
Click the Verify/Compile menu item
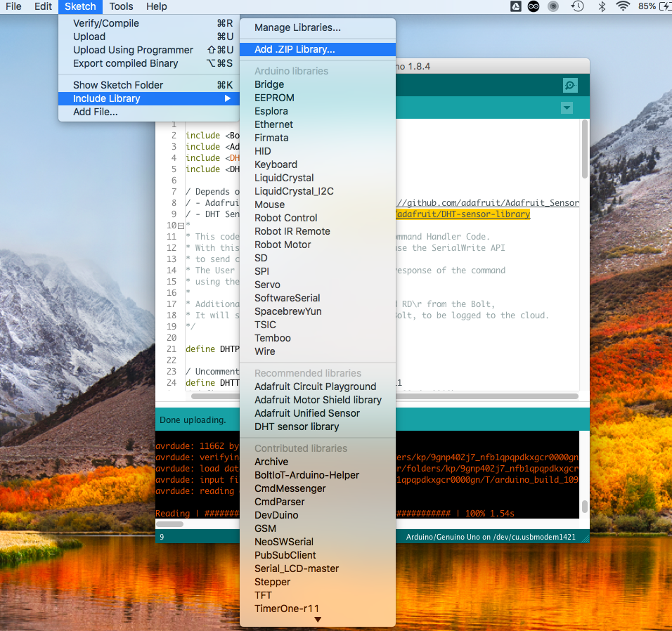[x=106, y=23]
